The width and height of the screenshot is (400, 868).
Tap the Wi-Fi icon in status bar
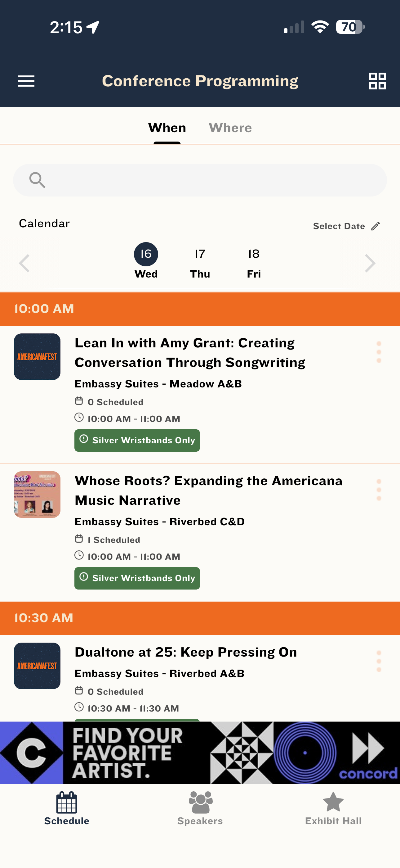(320, 27)
